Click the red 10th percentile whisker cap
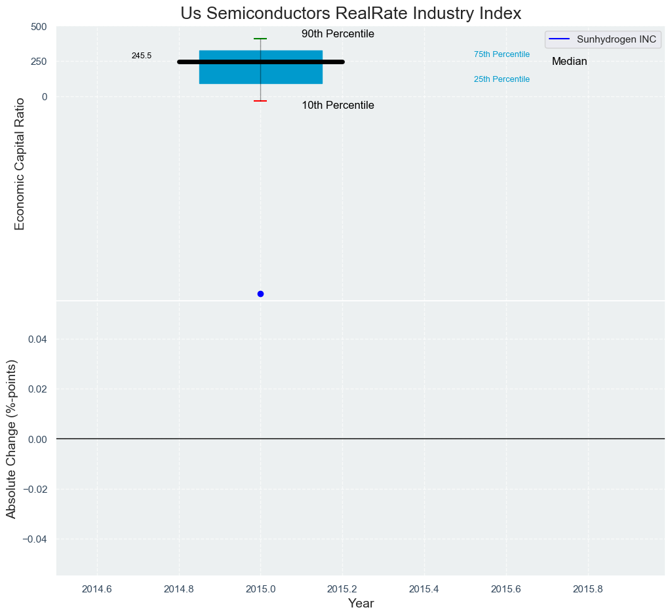 tap(260, 101)
